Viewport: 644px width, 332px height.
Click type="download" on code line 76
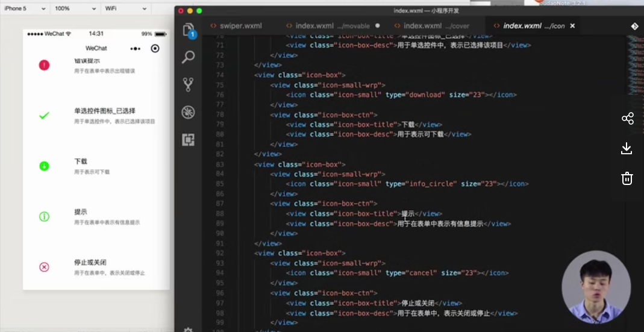click(415, 95)
